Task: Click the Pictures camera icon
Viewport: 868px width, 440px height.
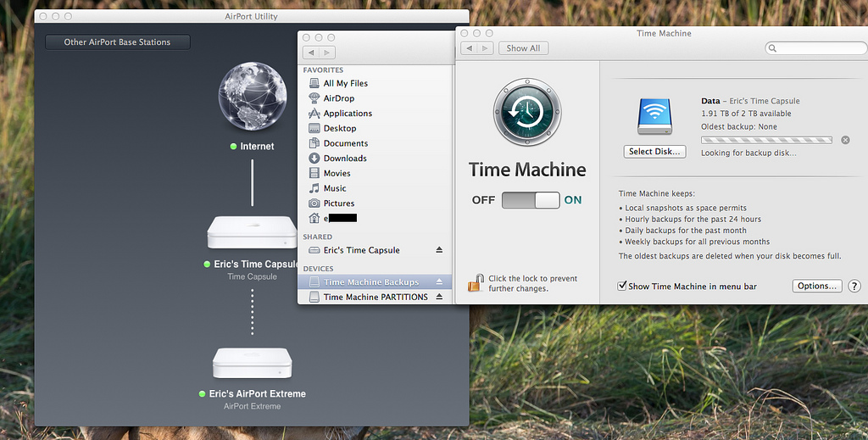Action: 314,203
